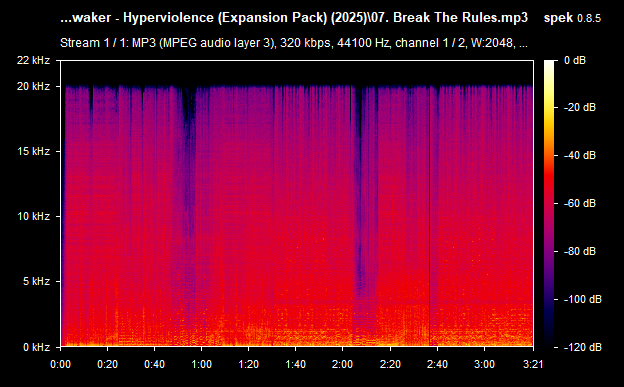624x387 pixels.
Task: Click the "10 kHz" frequency axis label
Action: tap(33, 216)
